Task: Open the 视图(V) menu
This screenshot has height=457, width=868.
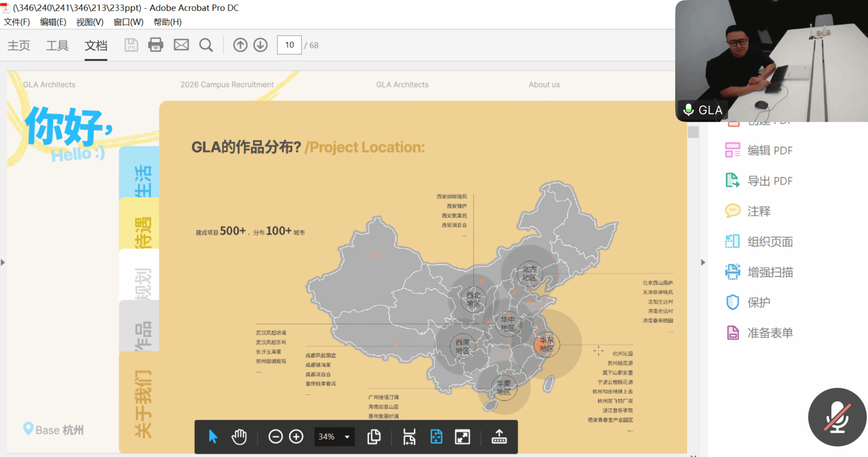Action: 90,22
